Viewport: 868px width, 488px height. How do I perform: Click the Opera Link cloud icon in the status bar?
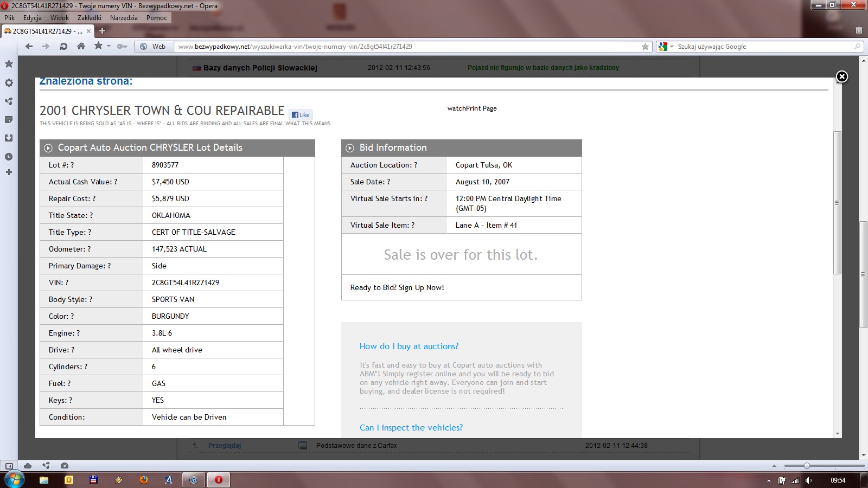coord(28,466)
